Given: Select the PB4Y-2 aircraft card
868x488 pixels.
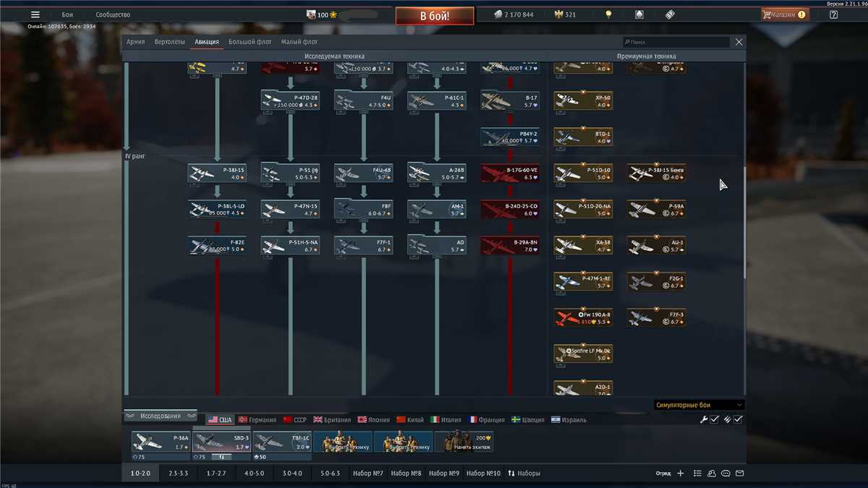Looking at the screenshot, I should [510, 137].
